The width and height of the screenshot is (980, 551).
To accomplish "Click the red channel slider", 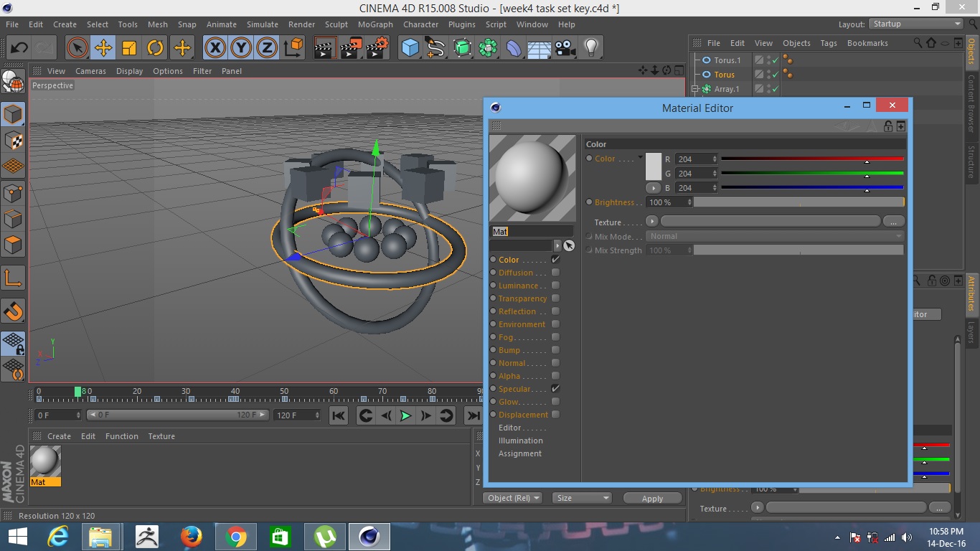I will pos(812,159).
